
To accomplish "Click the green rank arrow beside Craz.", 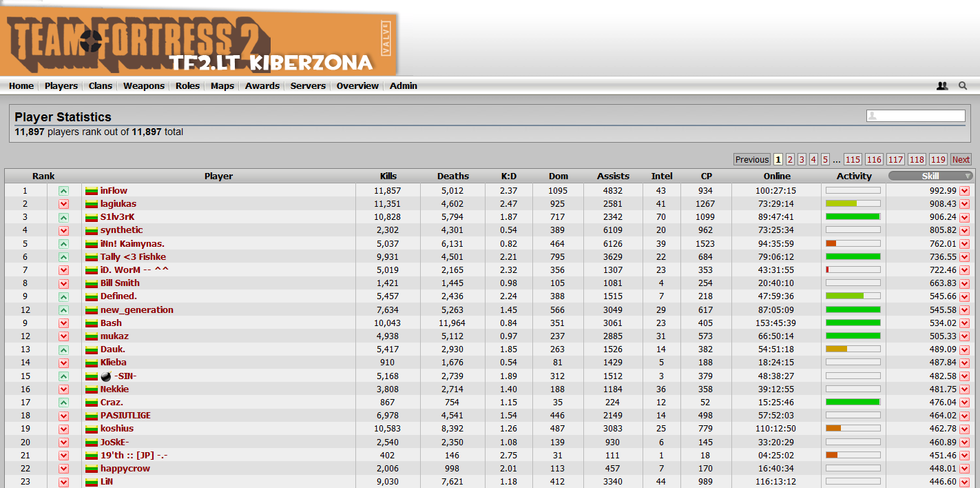I will [x=63, y=403].
